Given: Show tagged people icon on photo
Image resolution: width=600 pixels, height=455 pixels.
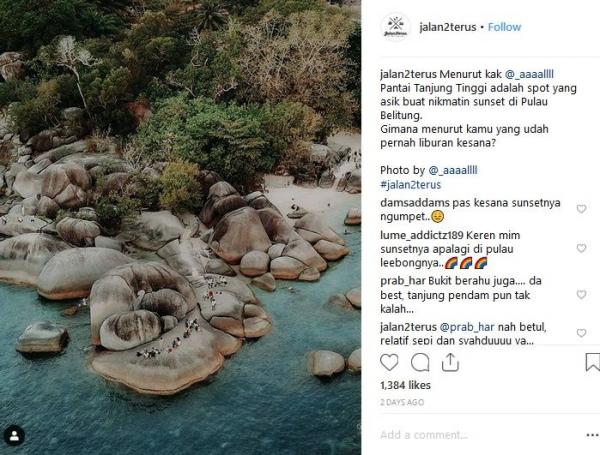Looking at the screenshot, I should (14, 437).
